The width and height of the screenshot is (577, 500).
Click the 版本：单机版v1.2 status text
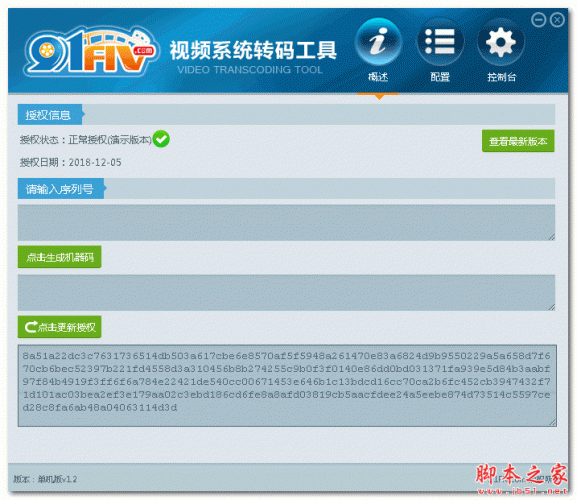45,479
